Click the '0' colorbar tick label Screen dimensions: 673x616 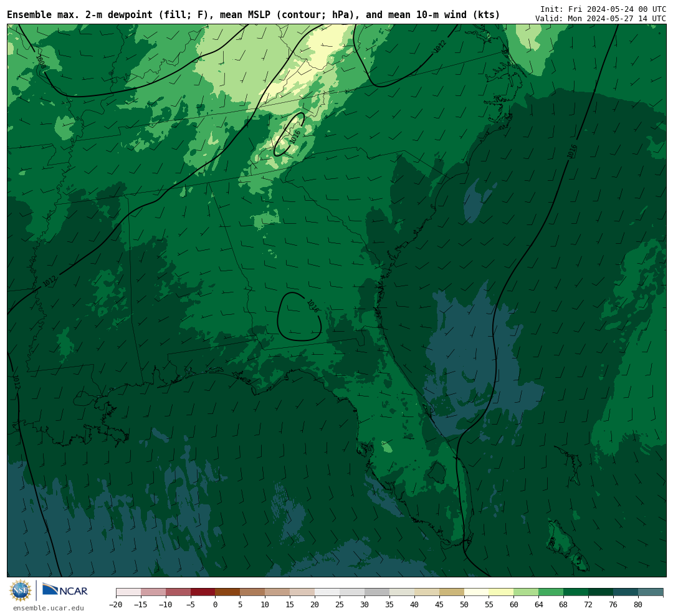216,605
